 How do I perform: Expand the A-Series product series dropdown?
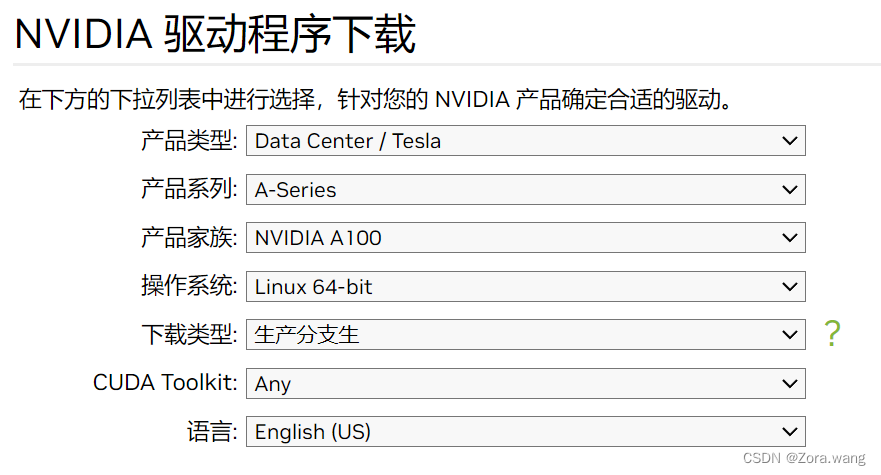tap(526, 190)
